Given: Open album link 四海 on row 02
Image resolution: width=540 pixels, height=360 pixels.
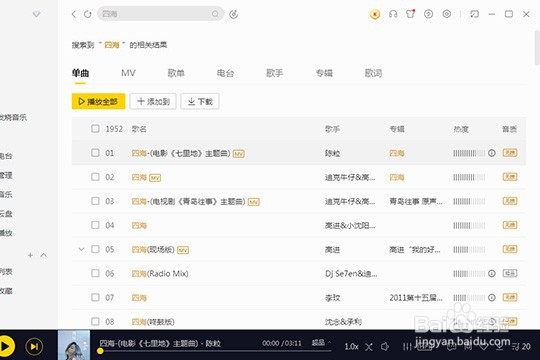Looking at the screenshot, I should [397, 177].
